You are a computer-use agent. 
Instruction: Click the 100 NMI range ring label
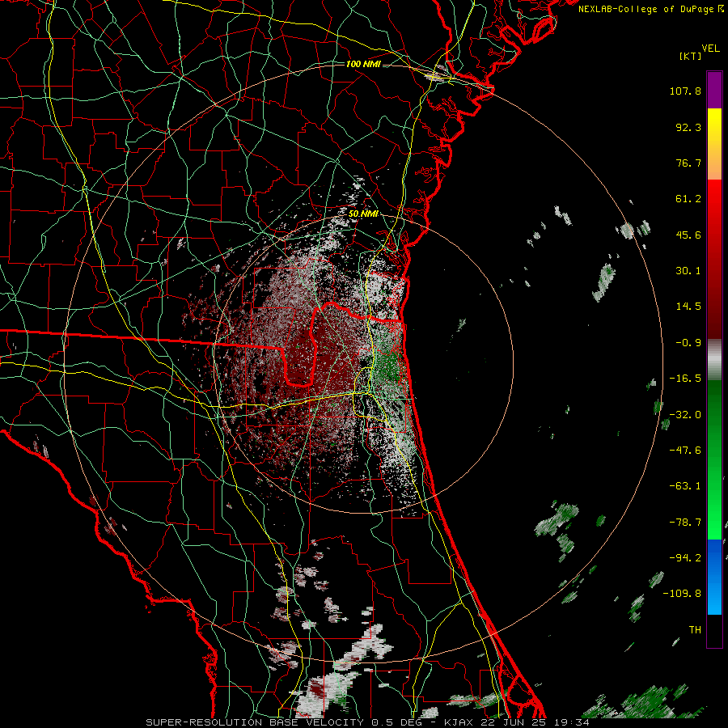click(x=363, y=64)
